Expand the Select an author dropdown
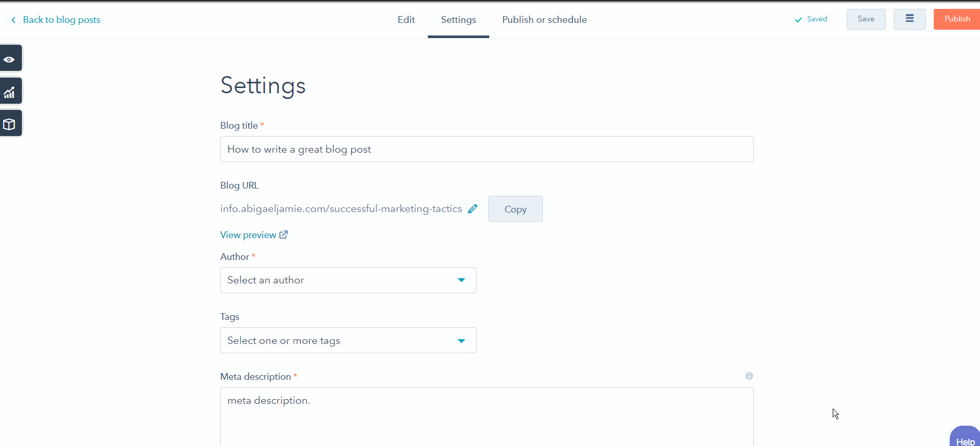 pyautogui.click(x=348, y=280)
